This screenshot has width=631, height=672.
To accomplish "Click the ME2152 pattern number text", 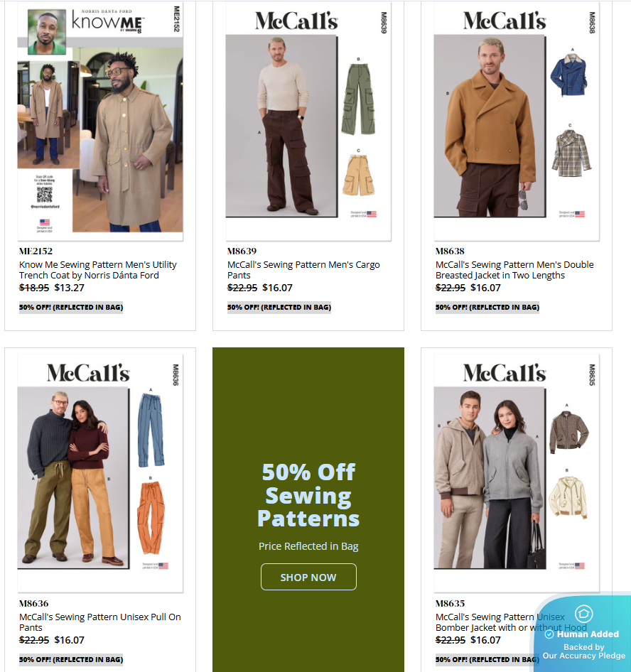I will pyautogui.click(x=36, y=251).
